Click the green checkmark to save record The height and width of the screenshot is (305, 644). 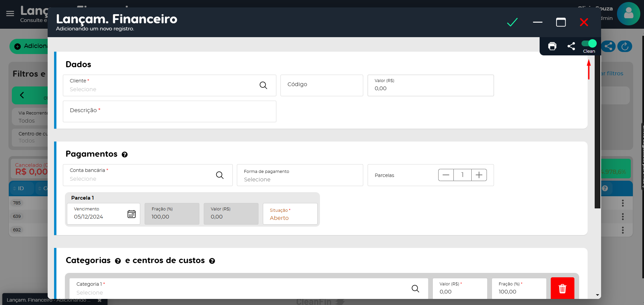click(x=512, y=22)
